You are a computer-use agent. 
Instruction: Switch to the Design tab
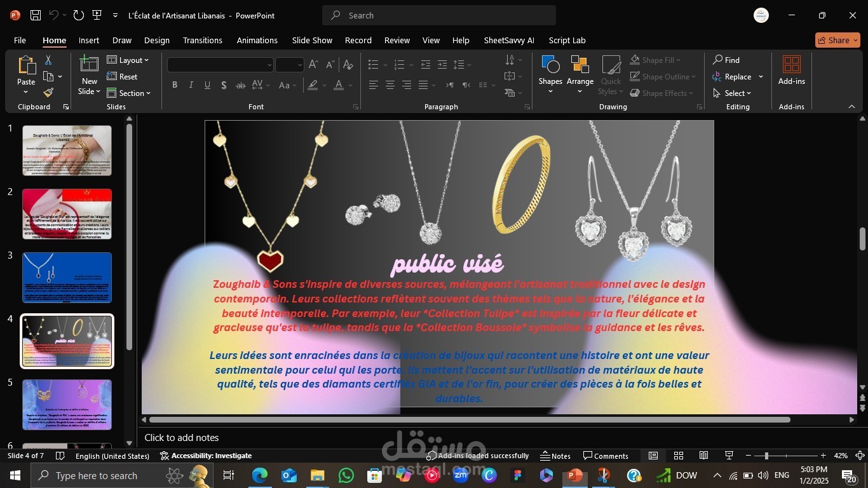pyautogui.click(x=157, y=40)
